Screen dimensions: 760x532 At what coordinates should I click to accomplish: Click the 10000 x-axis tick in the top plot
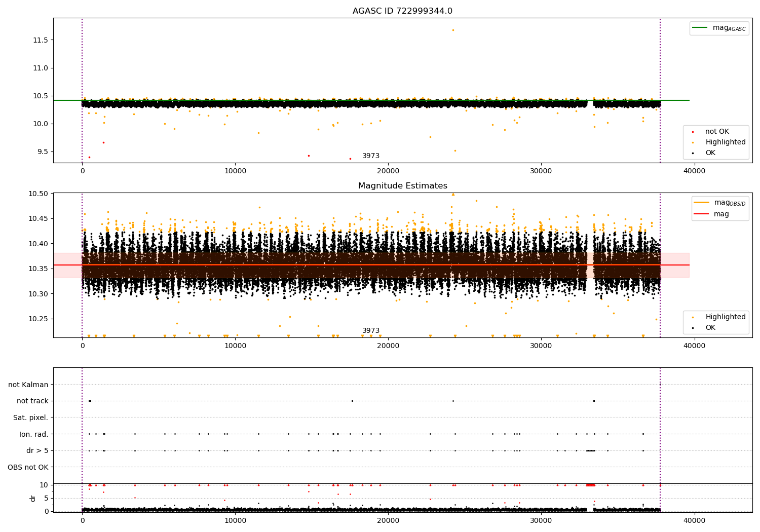(235, 171)
